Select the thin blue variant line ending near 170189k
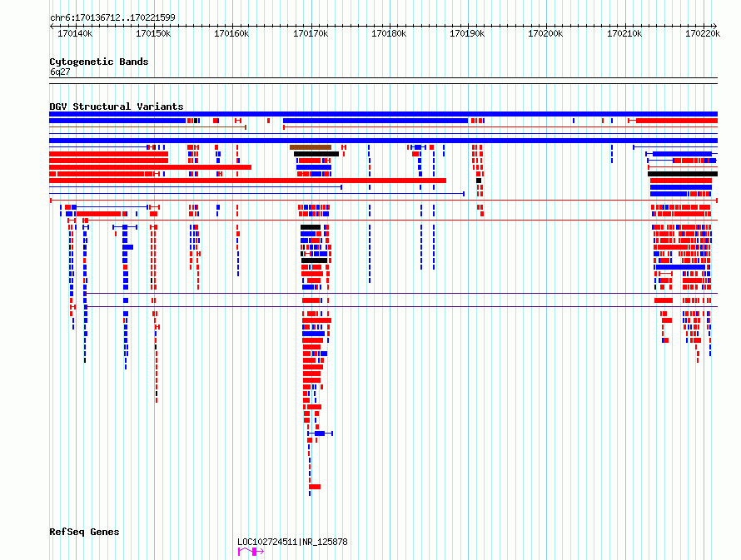 click(257, 194)
